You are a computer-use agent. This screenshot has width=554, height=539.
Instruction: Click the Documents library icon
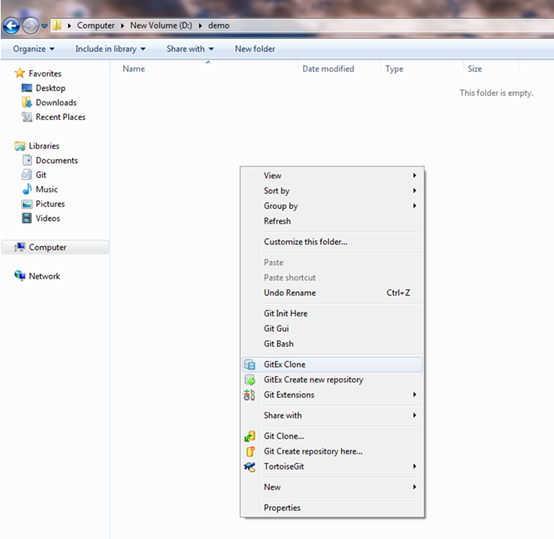(x=27, y=160)
